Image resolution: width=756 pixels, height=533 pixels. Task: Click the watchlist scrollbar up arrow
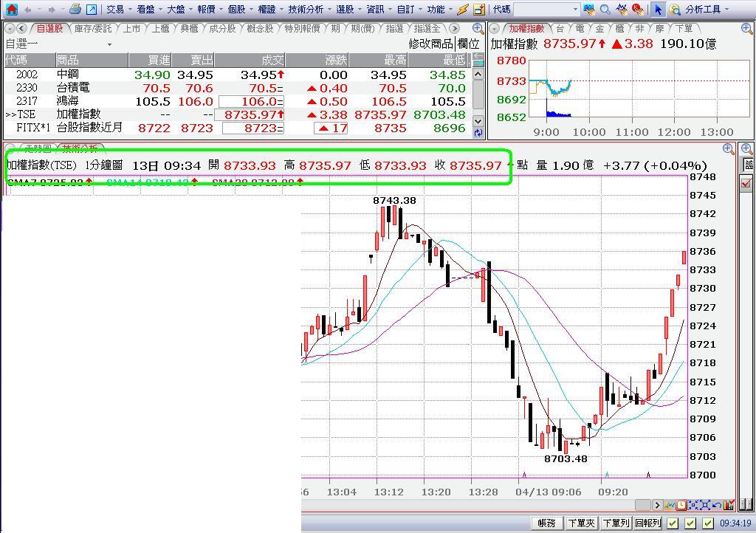[478, 75]
